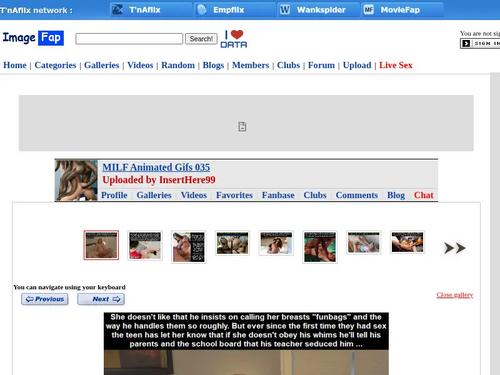This screenshot has height=375, width=500.
Task: Click the red Live Sex link
Action: [396, 65]
